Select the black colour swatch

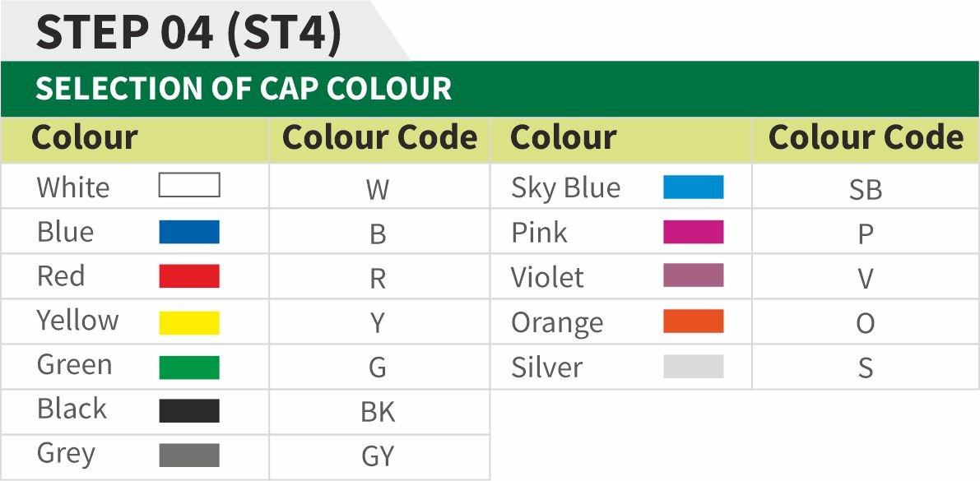point(189,411)
